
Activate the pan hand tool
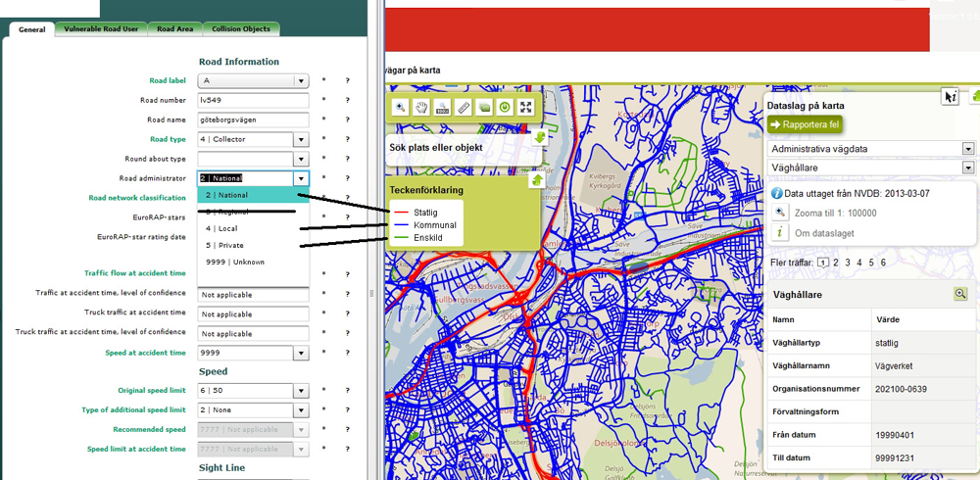point(421,108)
